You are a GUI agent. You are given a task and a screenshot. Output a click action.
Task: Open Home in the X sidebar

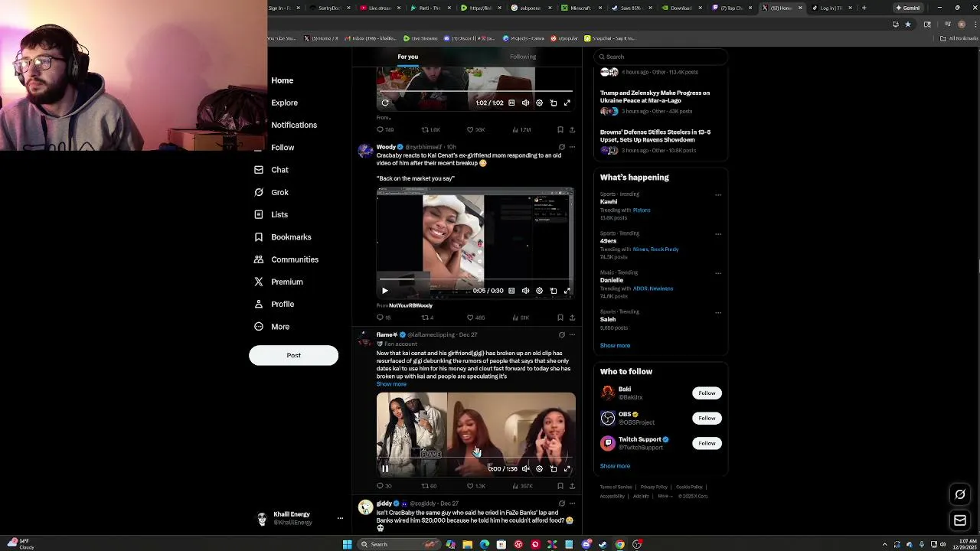coord(282,80)
